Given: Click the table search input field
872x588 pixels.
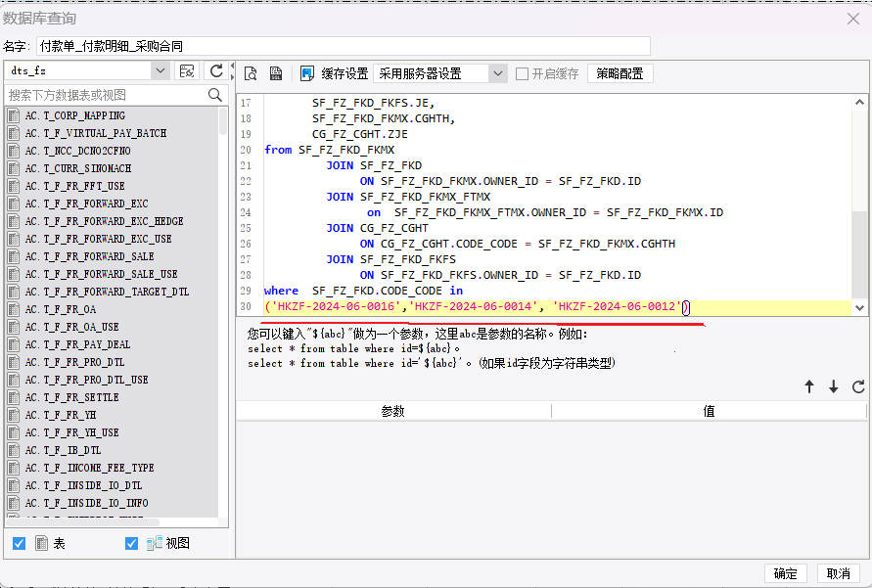Looking at the screenshot, I should pos(107,95).
